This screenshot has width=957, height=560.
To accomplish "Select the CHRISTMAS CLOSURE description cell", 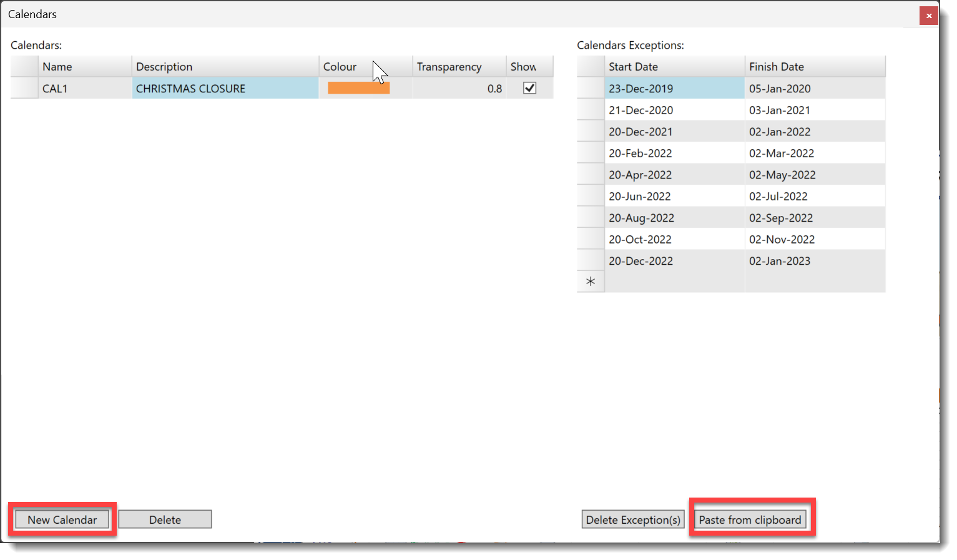I will coord(225,88).
